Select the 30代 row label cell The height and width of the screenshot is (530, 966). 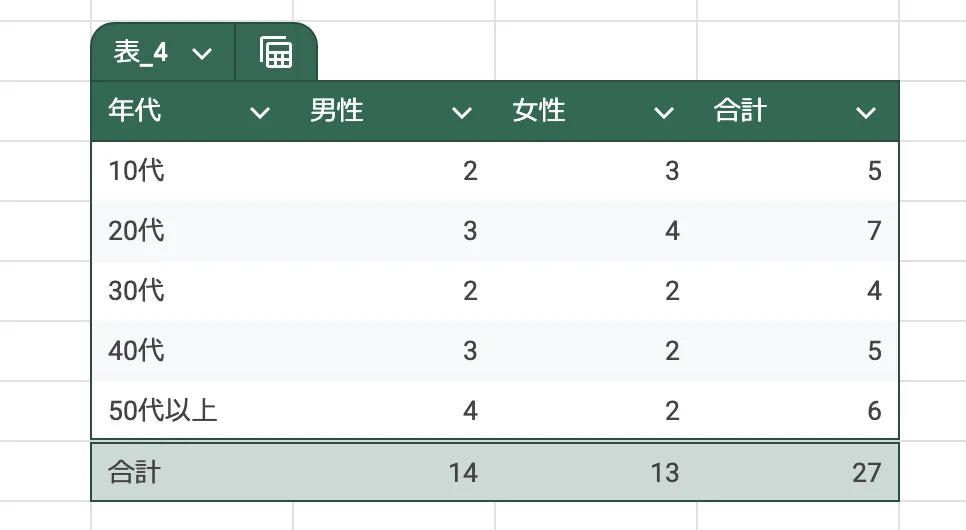pos(192,290)
